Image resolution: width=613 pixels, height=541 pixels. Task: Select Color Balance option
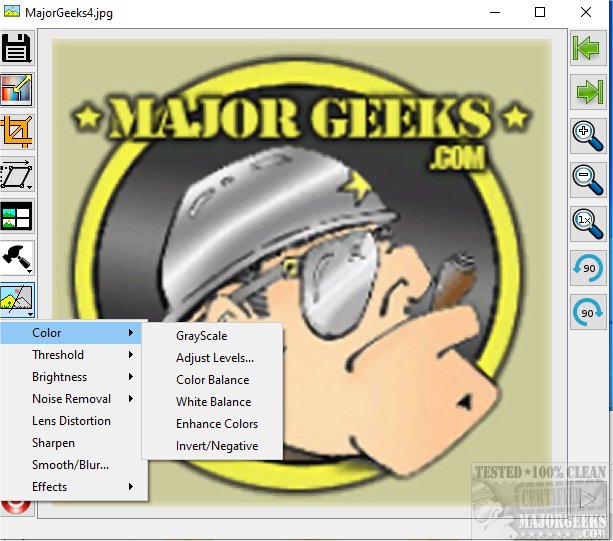point(212,380)
